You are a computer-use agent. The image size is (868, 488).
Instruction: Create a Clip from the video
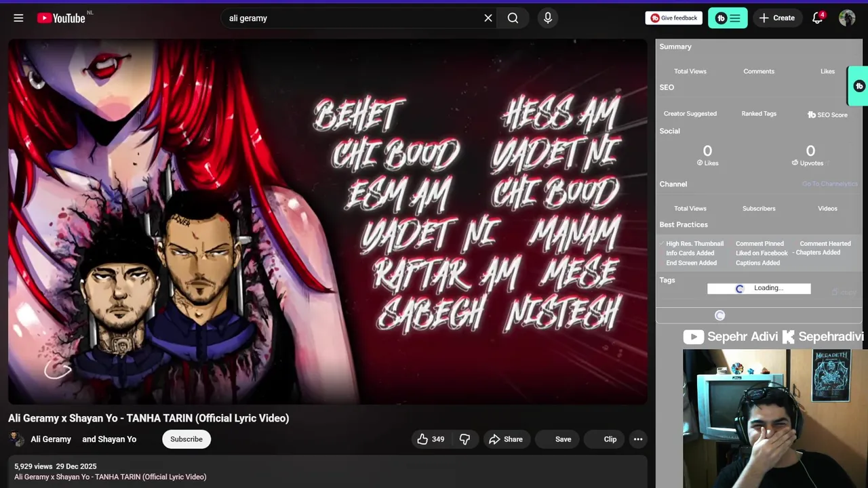tap(604, 439)
